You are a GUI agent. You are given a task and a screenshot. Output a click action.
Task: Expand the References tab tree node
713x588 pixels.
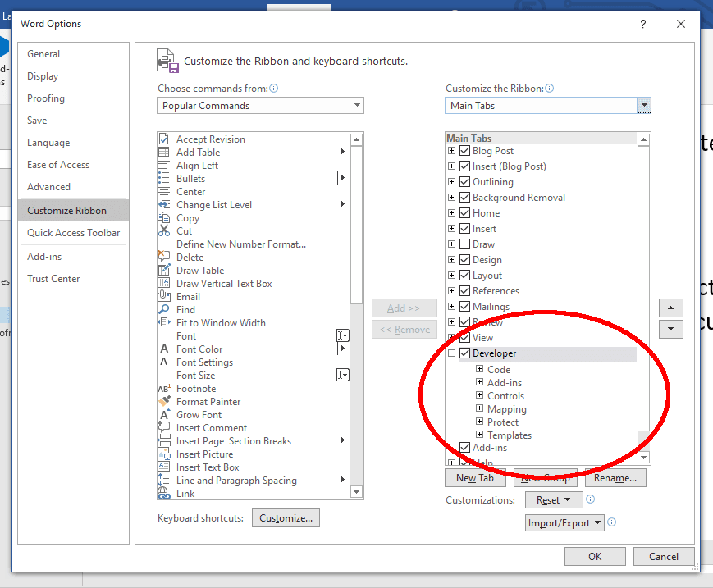[x=451, y=291]
